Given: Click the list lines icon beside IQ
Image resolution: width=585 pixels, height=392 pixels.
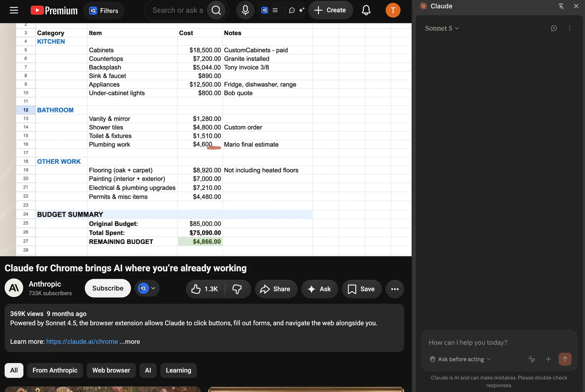Looking at the screenshot, I should tap(275, 10).
